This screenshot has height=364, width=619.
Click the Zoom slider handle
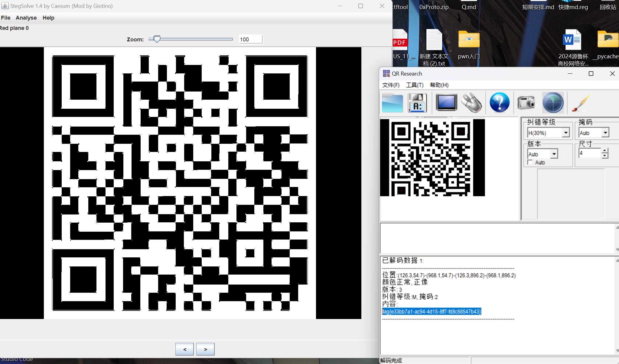pos(157,39)
